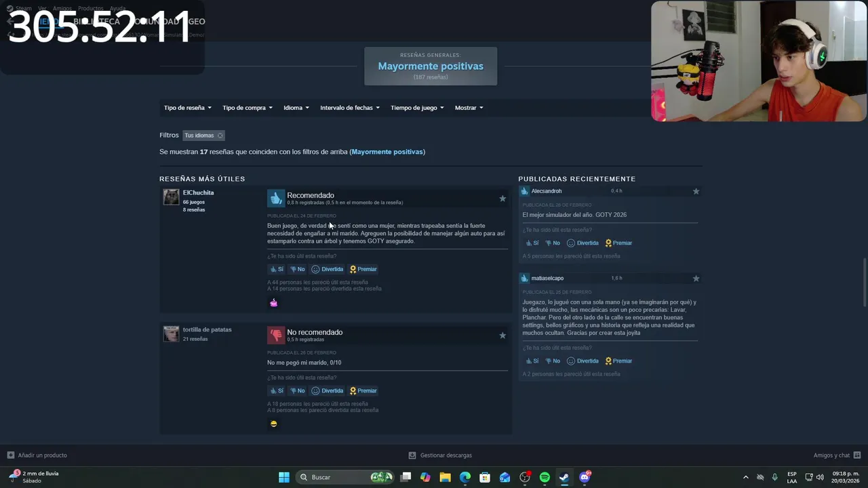This screenshot has width=868, height=488.
Task: Click the thumbs-up icon beside matiaselcapo
Action: (x=524, y=279)
